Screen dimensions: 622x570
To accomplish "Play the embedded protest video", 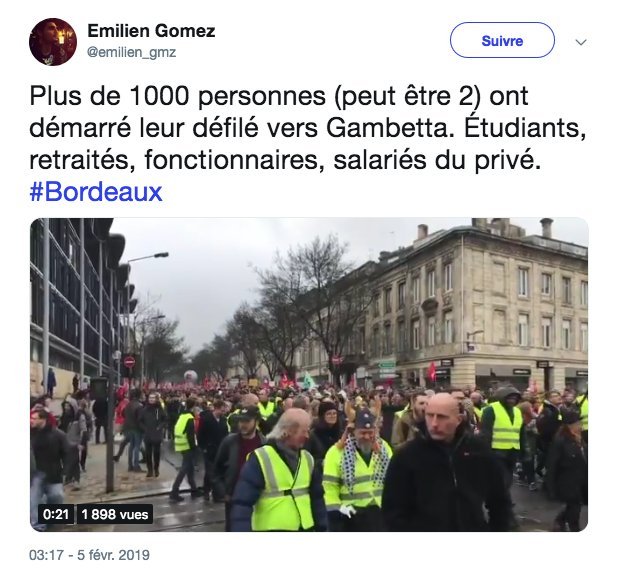I will pos(309,374).
